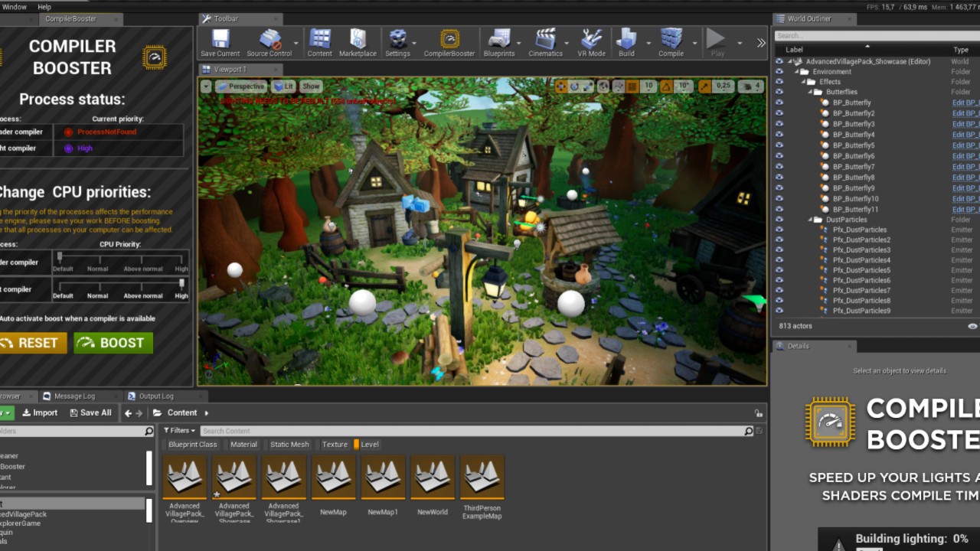This screenshot has height=551, width=980.
Task: Hide the Environment folder in World Outliner
Action: point(779,72)
